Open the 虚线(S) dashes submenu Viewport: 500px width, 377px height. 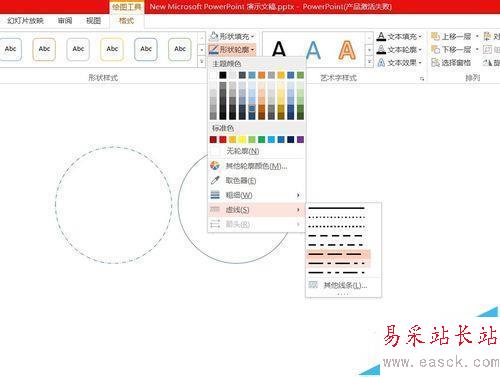(257, 210)
